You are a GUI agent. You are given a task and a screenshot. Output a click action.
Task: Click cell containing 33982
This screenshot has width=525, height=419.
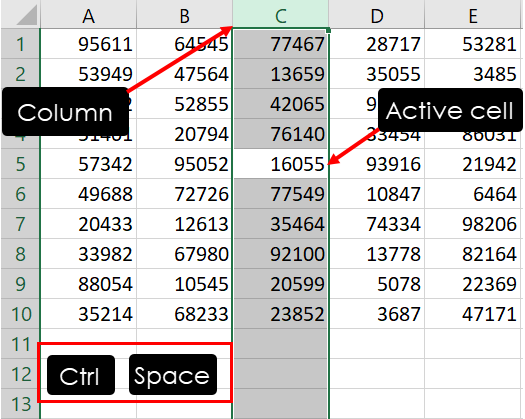click(x=88, y=254)
